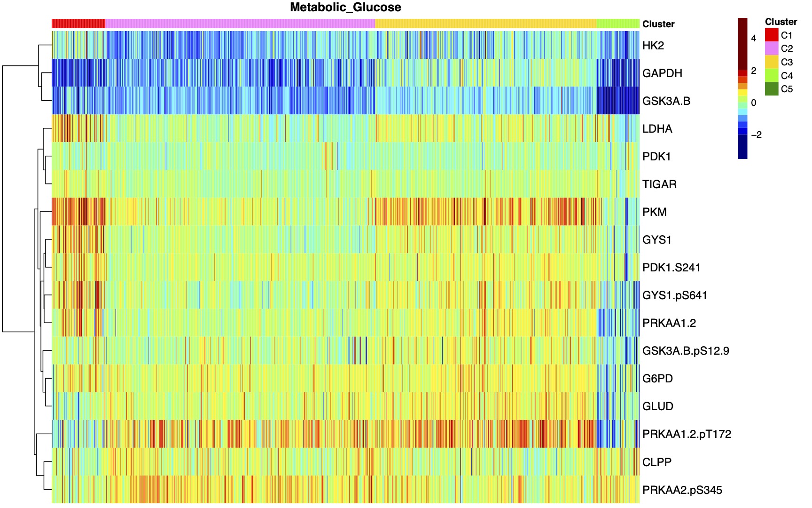Viewport: 812px width, 508px height.
Task: Select the PRKAA1.2 row label
Action: coord(669,323)
